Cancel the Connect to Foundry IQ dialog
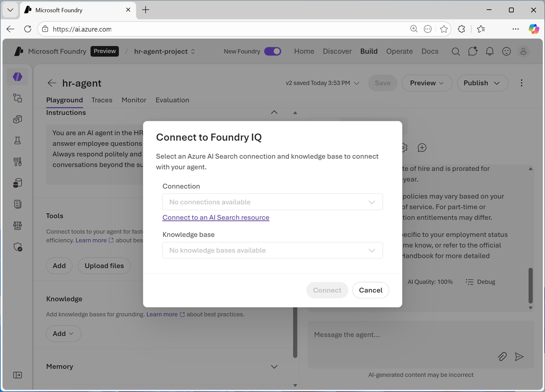The height and width of the screenshot is (392, 545). [x=370, y=290]
